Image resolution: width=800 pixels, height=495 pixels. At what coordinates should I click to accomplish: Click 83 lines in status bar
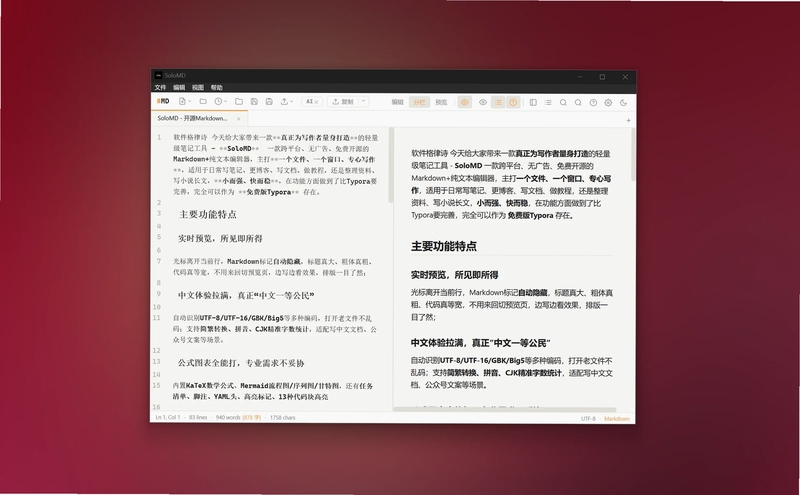point(198,417)
